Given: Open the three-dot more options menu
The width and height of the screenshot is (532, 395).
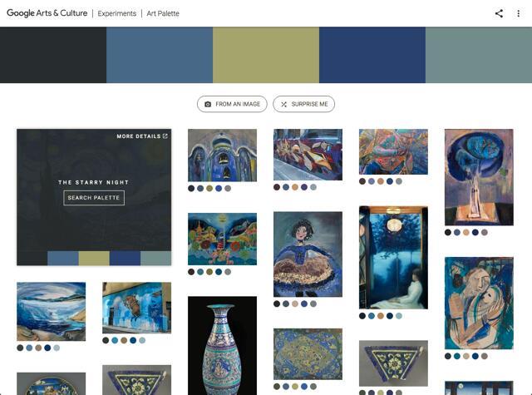Looking at the screenshot, I should (518, 13).
